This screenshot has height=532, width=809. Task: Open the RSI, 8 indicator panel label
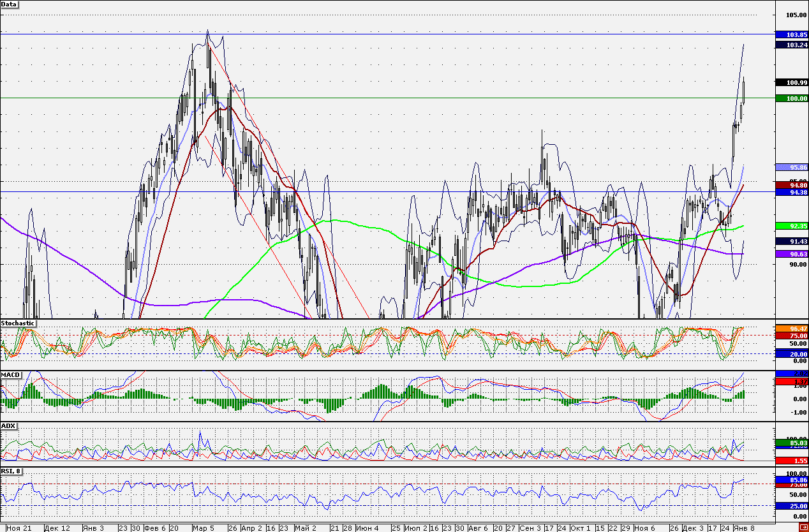tap(11, 471)
